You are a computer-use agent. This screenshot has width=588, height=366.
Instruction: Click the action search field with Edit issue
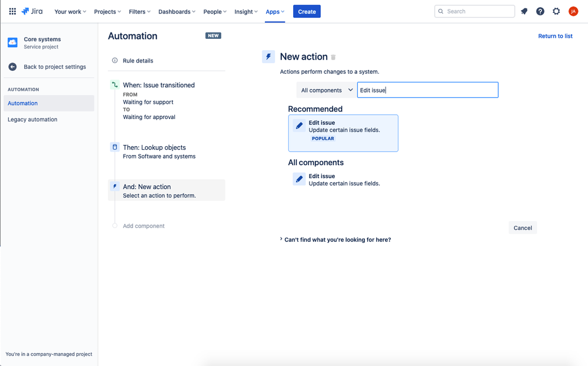[x=427, y=90]
